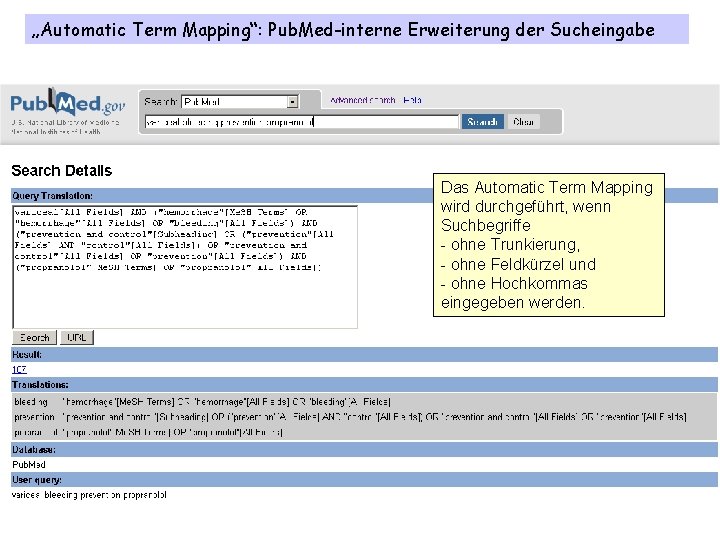Open the Advanced search link
The image size is (720, 540).
[x=363, y=100]
